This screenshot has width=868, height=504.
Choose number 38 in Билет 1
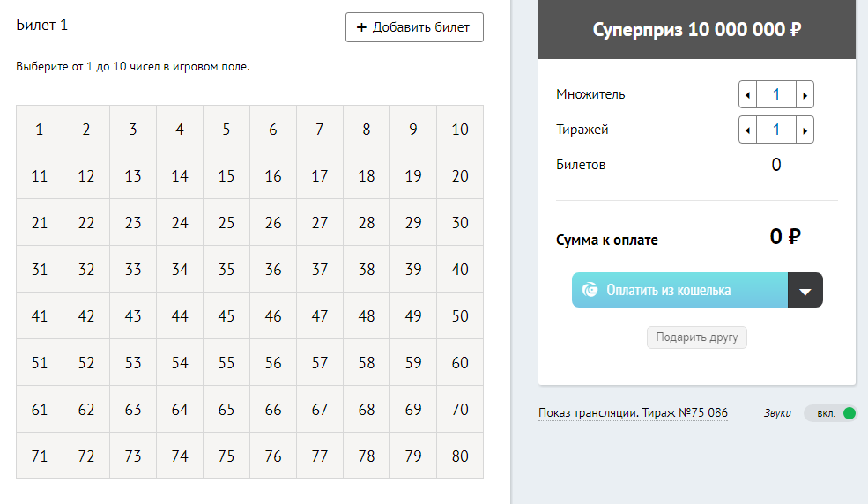367,270
